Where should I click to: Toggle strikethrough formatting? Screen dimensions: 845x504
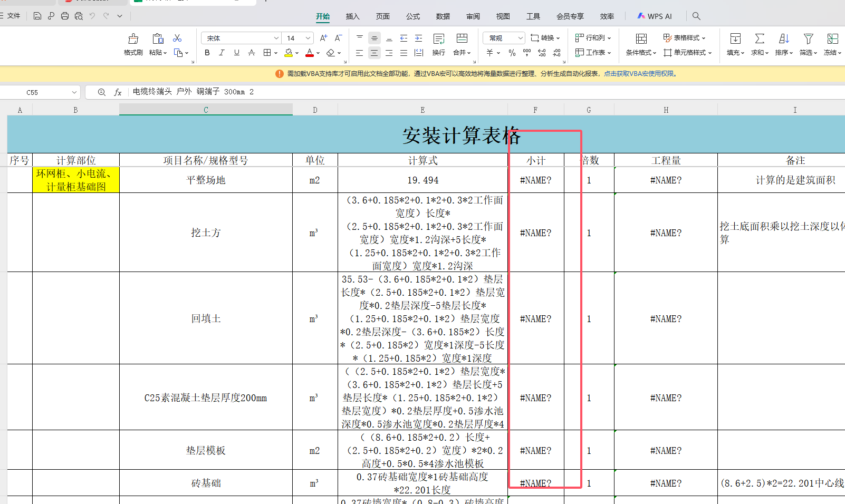(252, 53)
